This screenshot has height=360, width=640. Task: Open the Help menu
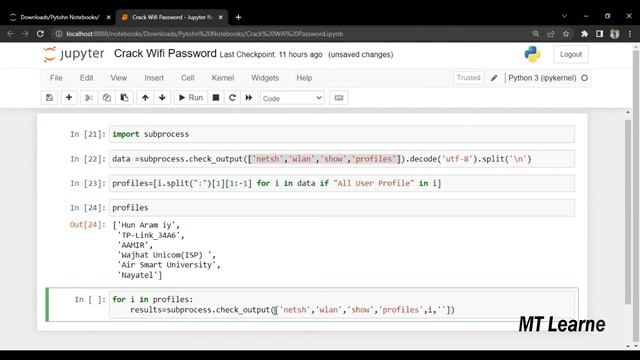(304, 78)
